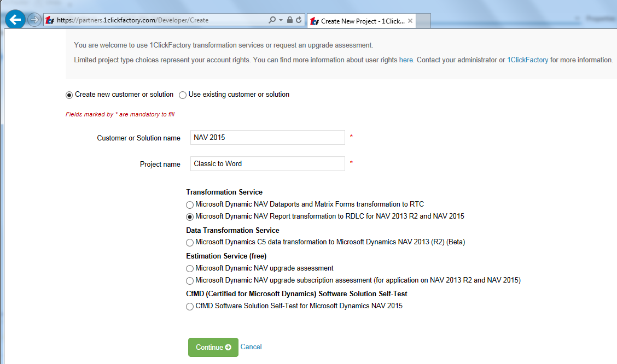Select 'Use existing customer or solution' option
The width and height of the screenshot is (617, 364).
click(183, 95)
